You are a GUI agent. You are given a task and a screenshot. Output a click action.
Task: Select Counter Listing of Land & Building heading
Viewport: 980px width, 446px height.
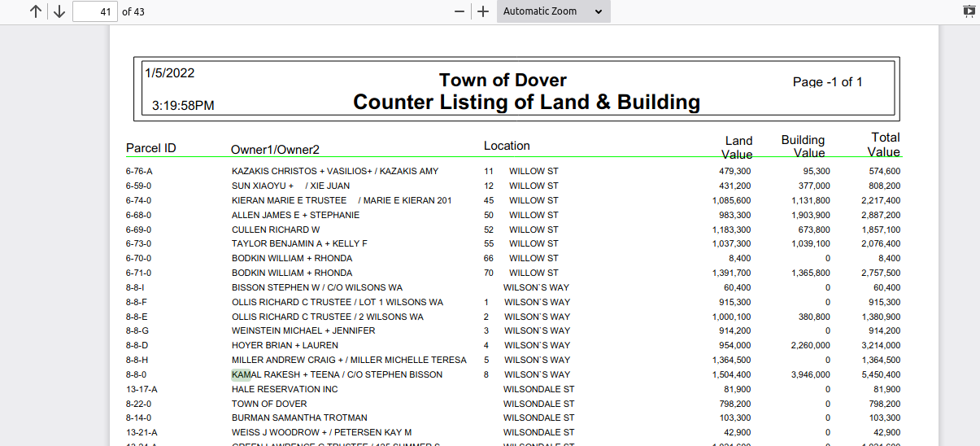pyautogui.click(x=527, y=102)
